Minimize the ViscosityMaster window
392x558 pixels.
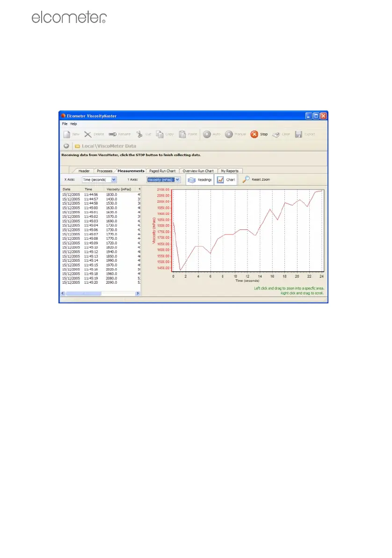(309, 116)
